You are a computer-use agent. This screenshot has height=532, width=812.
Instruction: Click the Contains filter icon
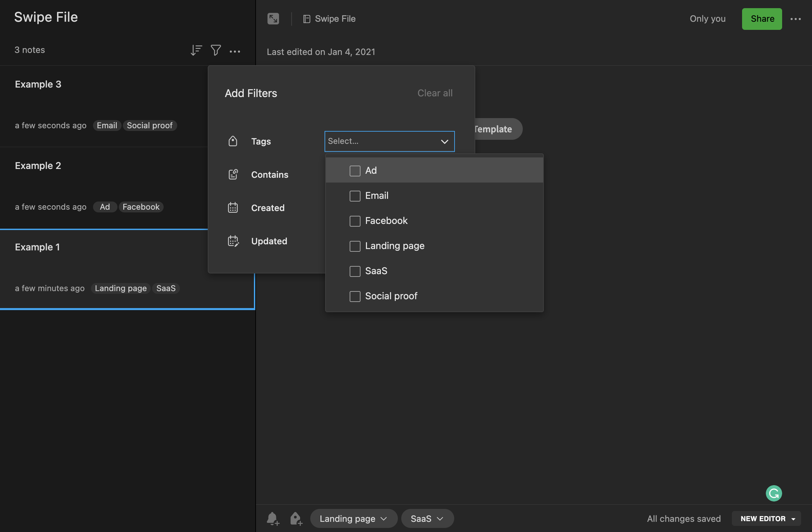[233, 174]
